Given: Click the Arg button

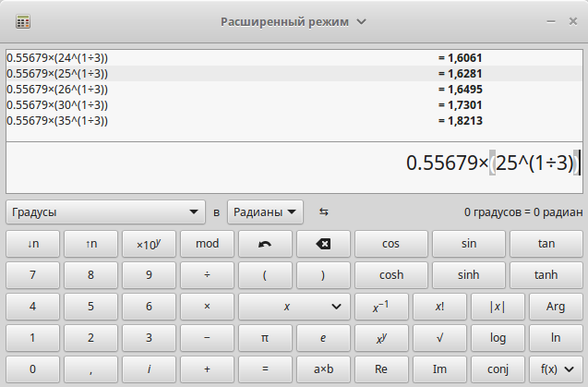Looking at the screenshot, I should (x=556, y=307).
